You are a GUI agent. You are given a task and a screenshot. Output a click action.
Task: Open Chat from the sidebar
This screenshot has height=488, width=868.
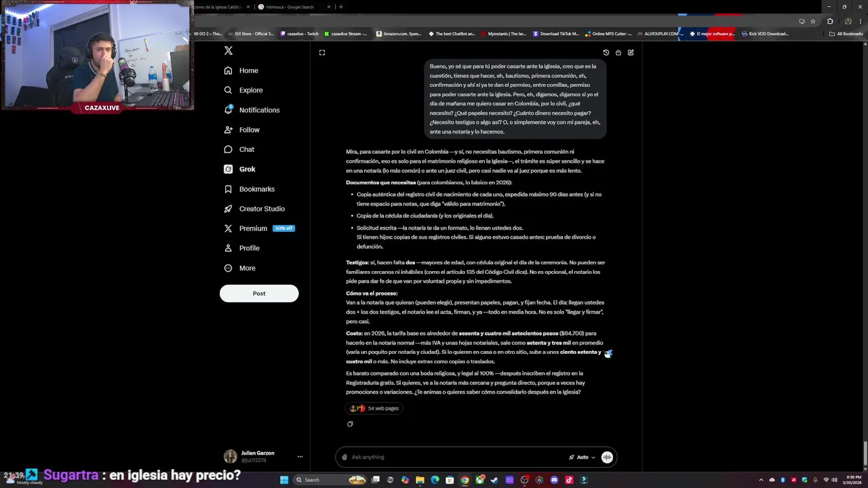coord(239,149)
